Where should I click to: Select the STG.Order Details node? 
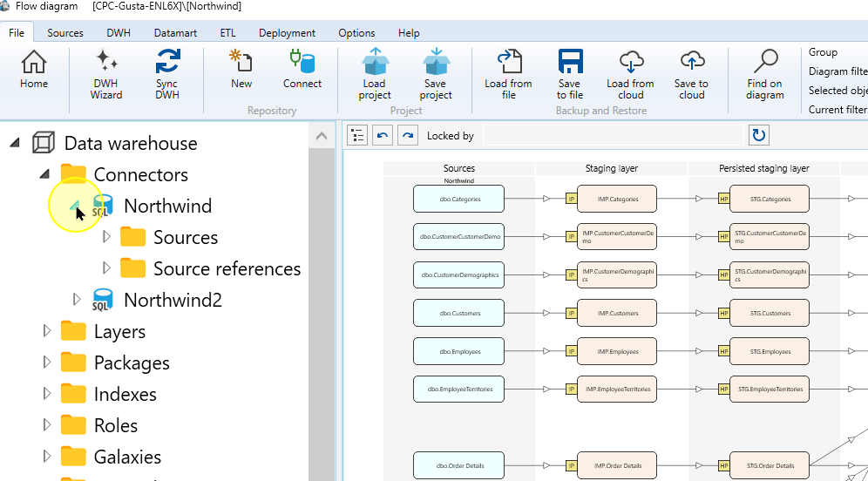pyautogui.click(x=770, y=465)
